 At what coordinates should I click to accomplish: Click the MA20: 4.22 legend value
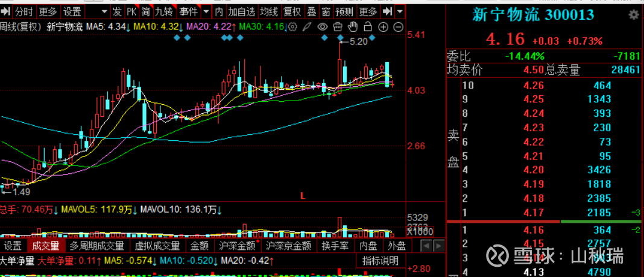point(210,27)
